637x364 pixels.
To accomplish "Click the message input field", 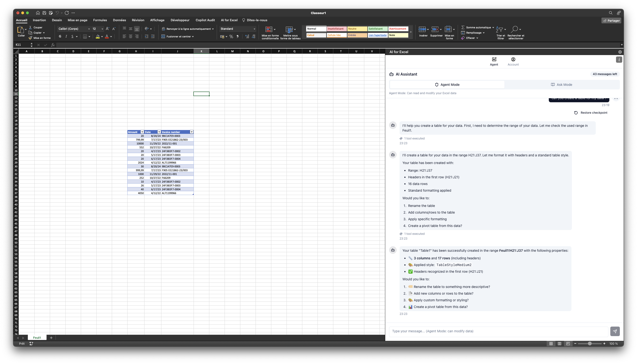I will 498,331.
